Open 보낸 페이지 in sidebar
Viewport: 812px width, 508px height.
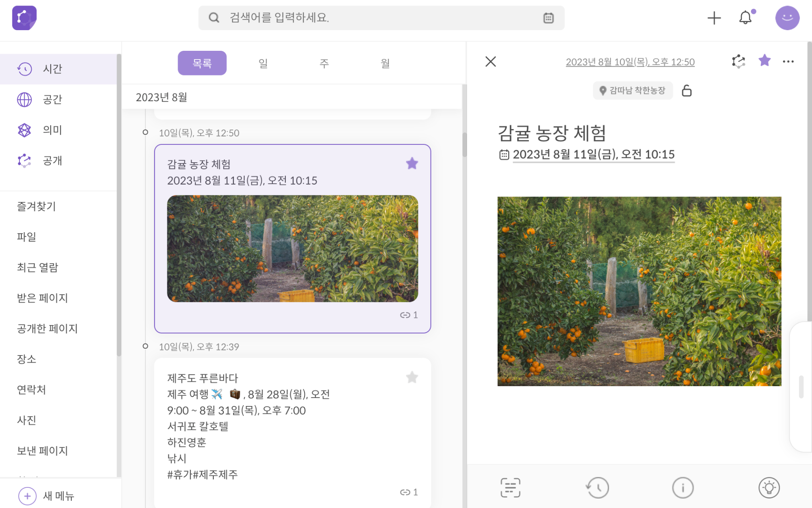coord(42,451)
